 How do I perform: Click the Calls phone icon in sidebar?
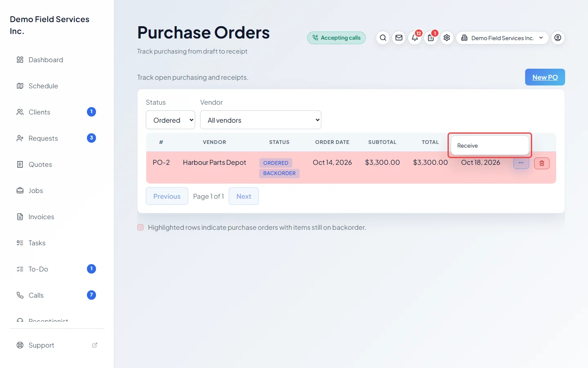[20, 295]
